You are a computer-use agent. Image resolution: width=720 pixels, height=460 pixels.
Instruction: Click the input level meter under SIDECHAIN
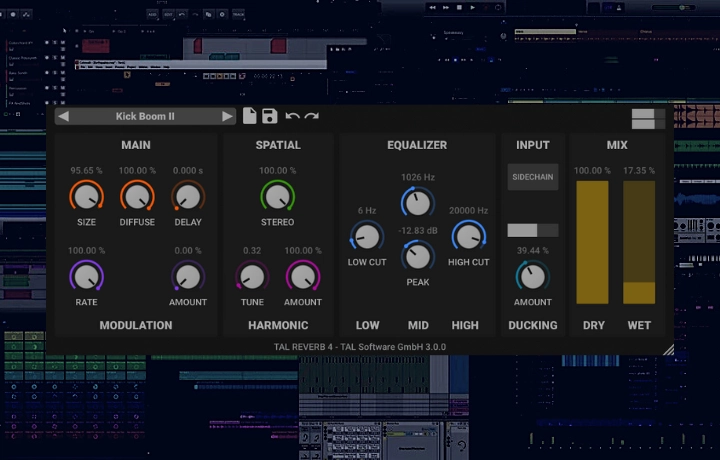pos(533,230)
